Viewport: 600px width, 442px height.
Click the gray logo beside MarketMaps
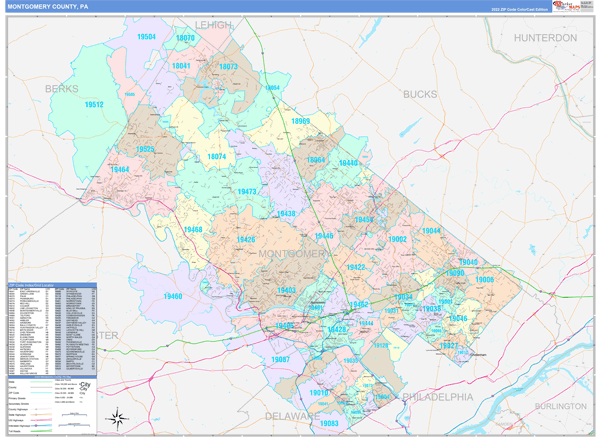coord(587,6)
